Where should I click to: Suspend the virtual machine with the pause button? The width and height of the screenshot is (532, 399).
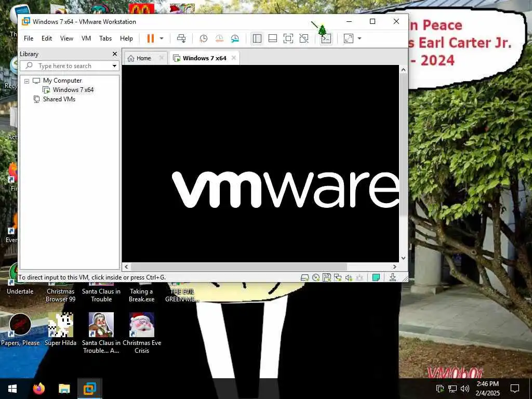click(150, 38)
